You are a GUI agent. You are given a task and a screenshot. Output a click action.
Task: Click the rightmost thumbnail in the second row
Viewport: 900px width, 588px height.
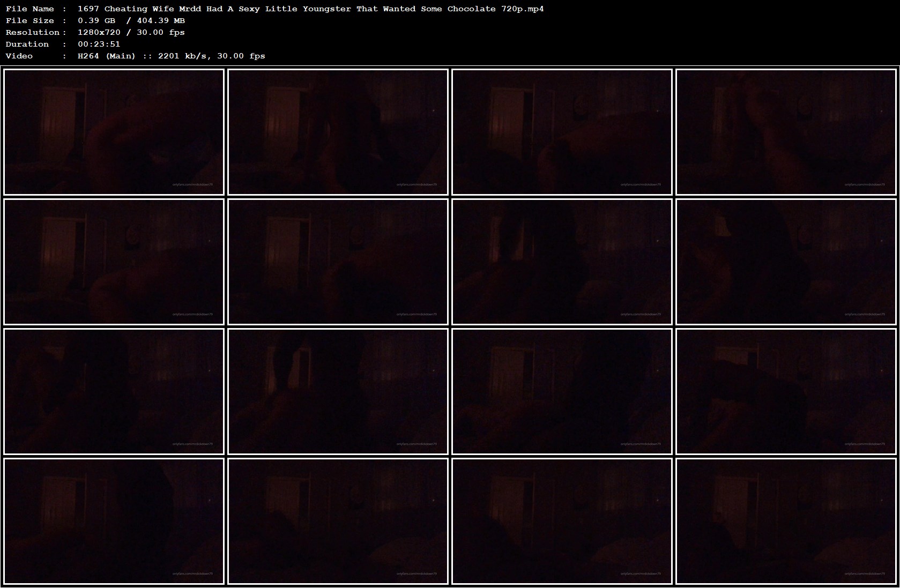coord(786,262)
